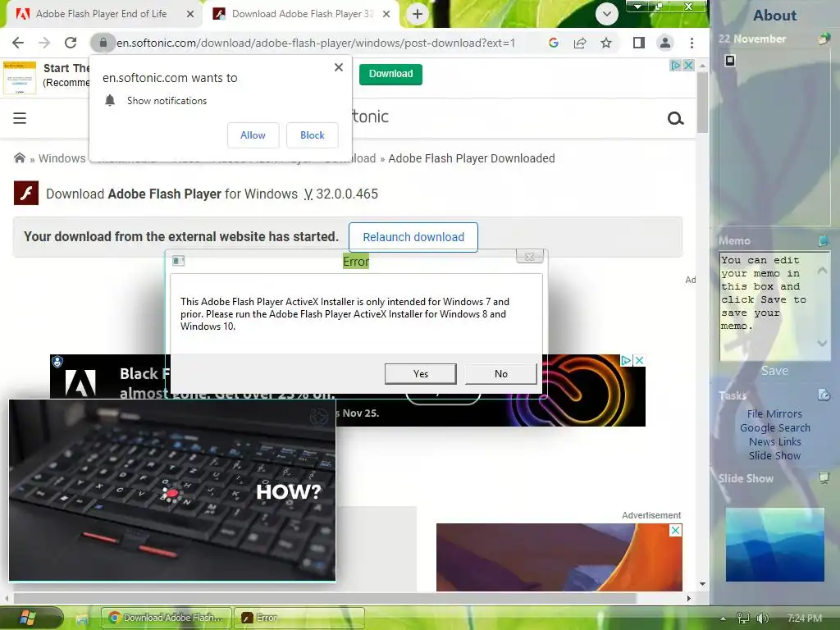This screenshot has height=630, width=840.
Task: Close the Error dialog window
Action: [529, 257]
